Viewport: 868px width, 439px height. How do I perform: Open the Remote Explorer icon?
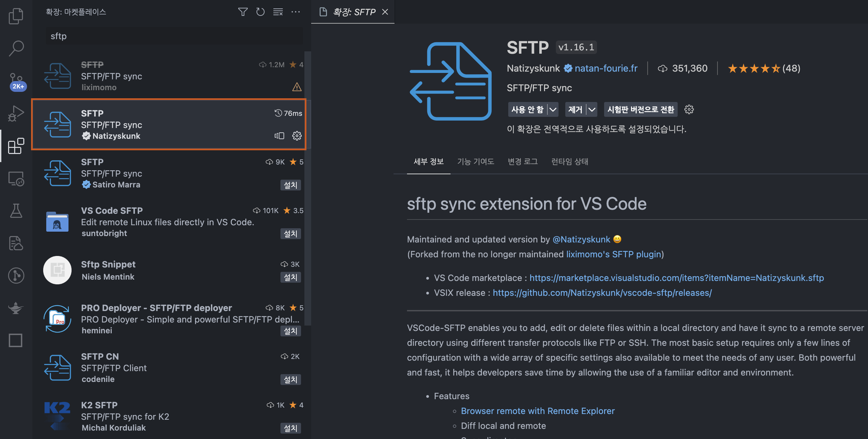coord(16,178)
